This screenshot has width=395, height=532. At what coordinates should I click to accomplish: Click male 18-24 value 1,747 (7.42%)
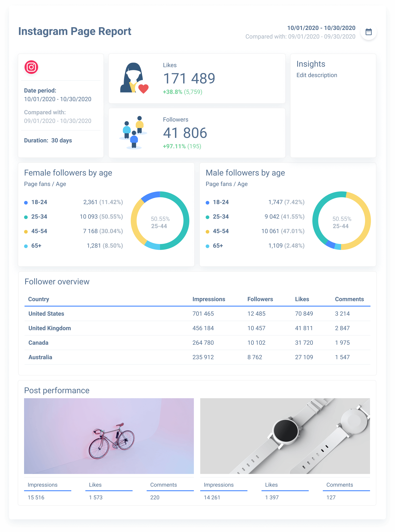tap(286, 202)
